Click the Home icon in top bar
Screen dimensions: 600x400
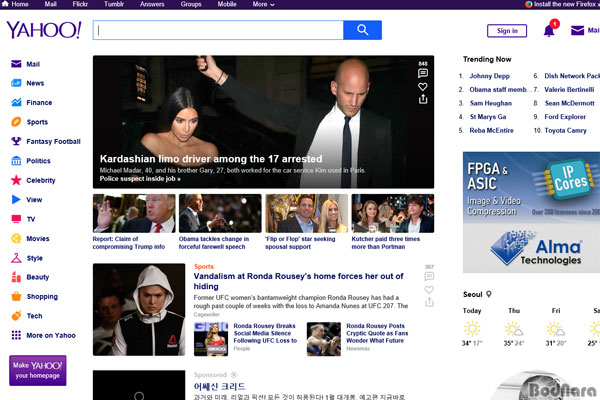click(5, 4)
